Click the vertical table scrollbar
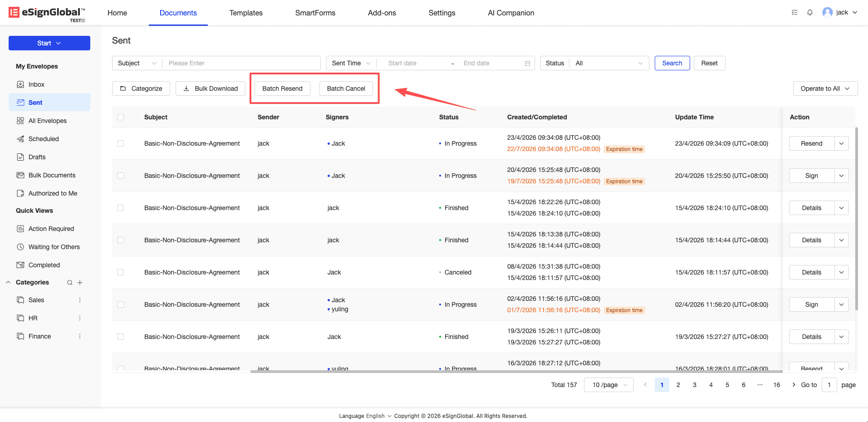The width and height of the screenshot is (868, 422). (x=857, y=219)
